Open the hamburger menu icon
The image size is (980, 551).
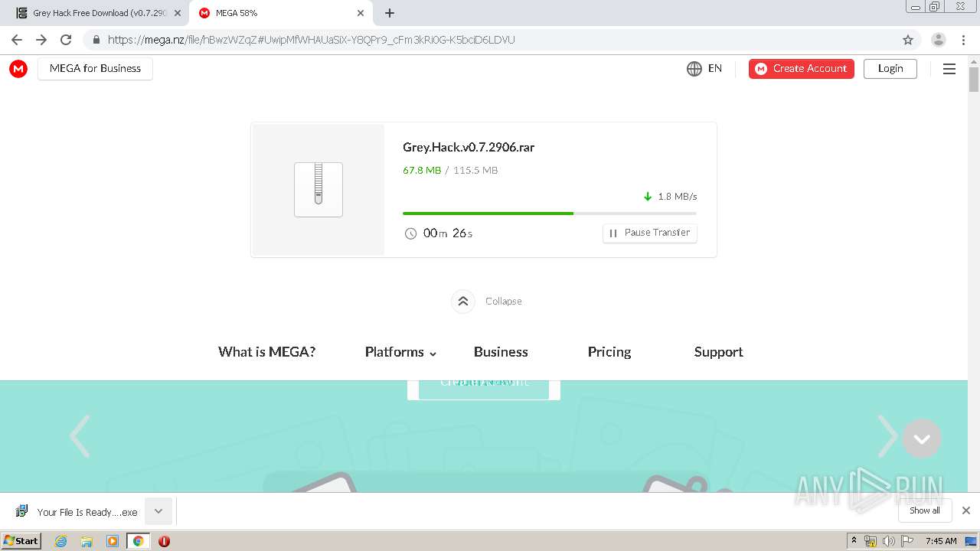(x=949, y=69)
